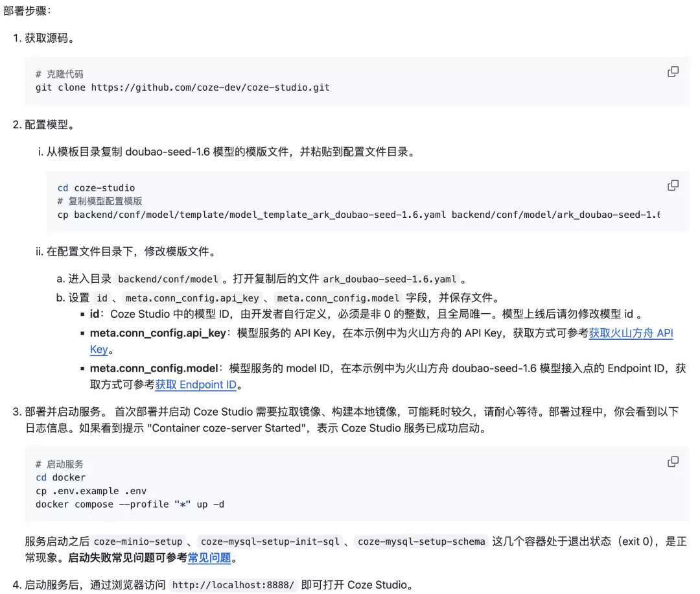Image resolution: width=700 pixels, height=594 pixels.
Task: Open the 获取 Endpoint ID link
Action: (x=196, y=385)
